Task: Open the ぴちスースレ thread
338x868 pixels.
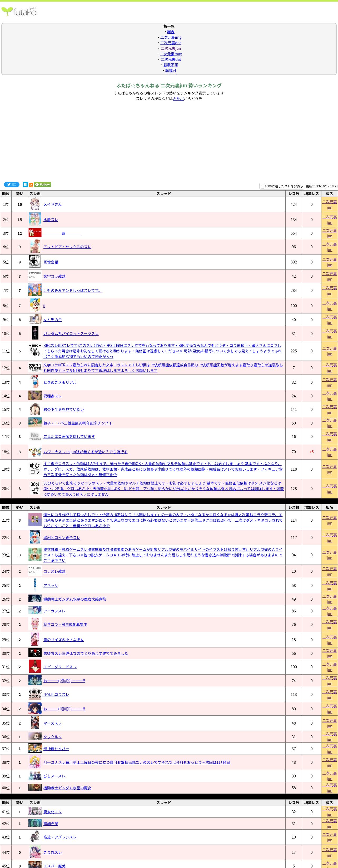Action: pyautogui.click(x=54, y=776)
